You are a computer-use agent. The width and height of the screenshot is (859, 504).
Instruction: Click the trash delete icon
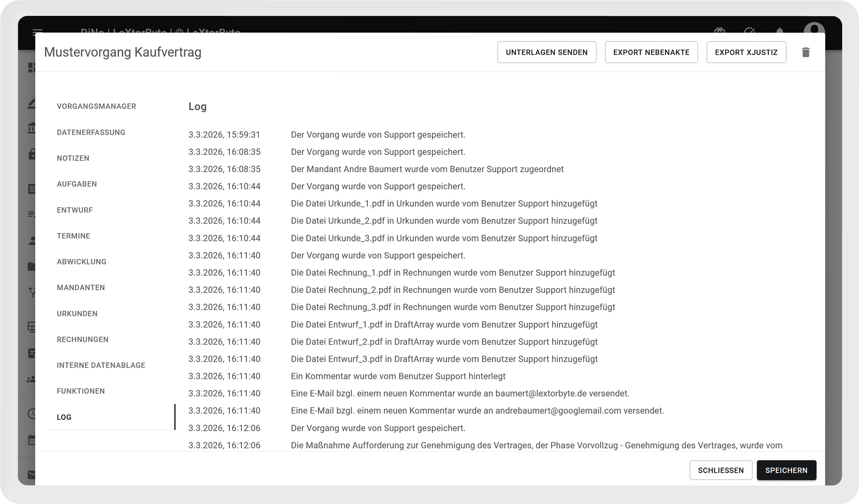(x=805, y=52)
